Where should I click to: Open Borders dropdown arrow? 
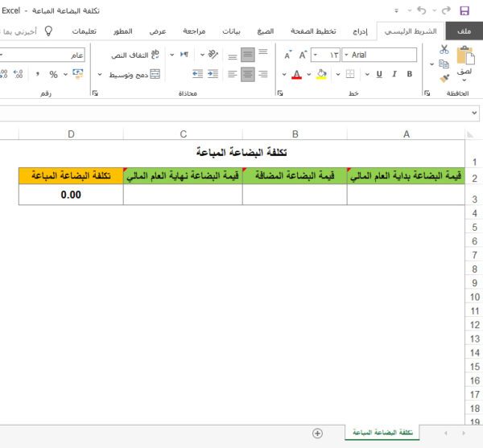(x=338, y=74)
